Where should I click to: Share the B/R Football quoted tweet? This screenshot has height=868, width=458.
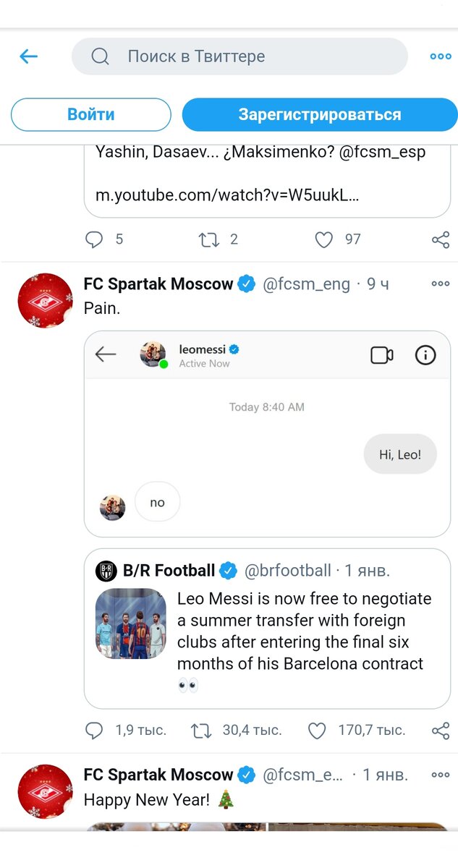point(441,730)
